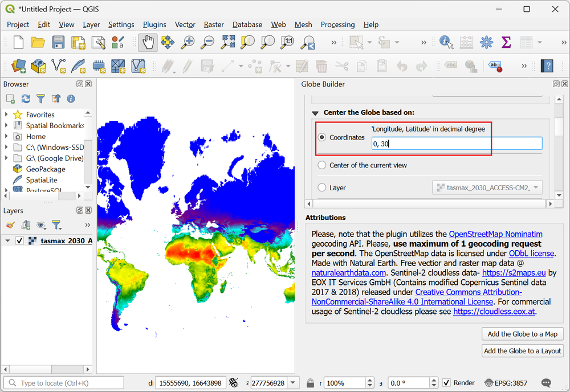Toggle the scale lock padlock icon
Viewport: 570px width, 392px height.
click(310, 383)
